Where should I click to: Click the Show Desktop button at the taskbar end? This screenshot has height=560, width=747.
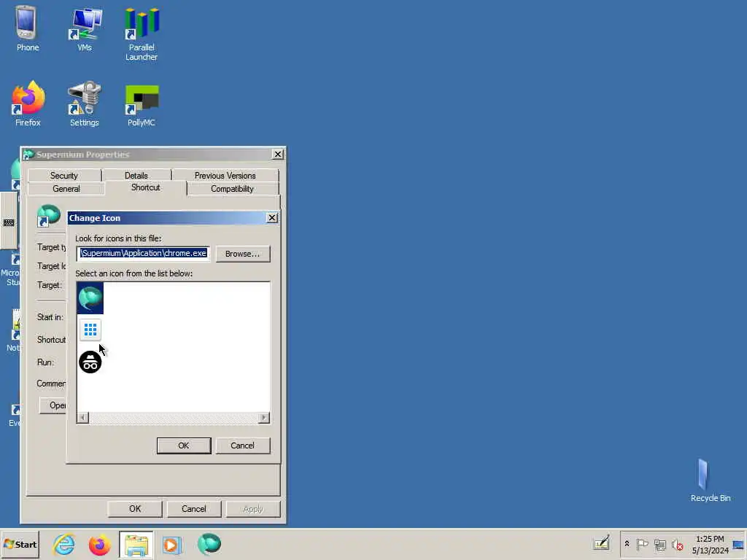[x=739, y=544]
